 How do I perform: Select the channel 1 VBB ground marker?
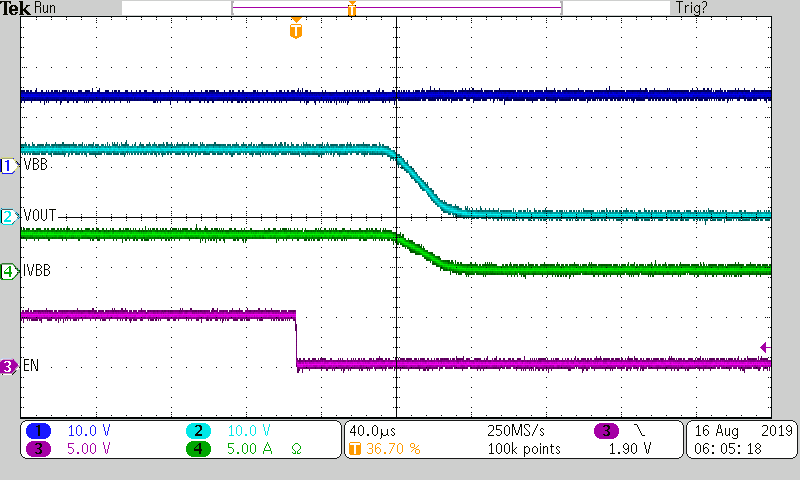[9, 166]
